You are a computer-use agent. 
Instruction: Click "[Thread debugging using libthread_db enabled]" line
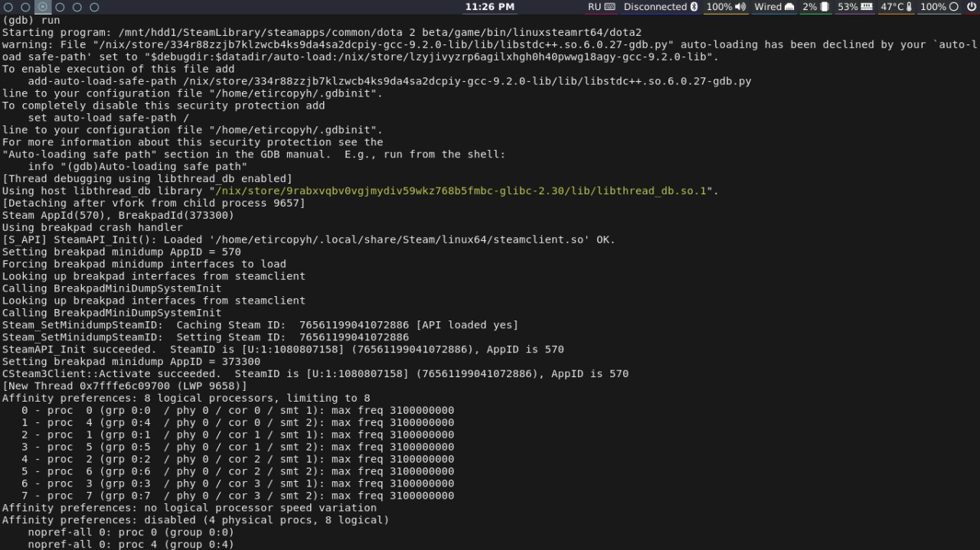tap(147, 178)
